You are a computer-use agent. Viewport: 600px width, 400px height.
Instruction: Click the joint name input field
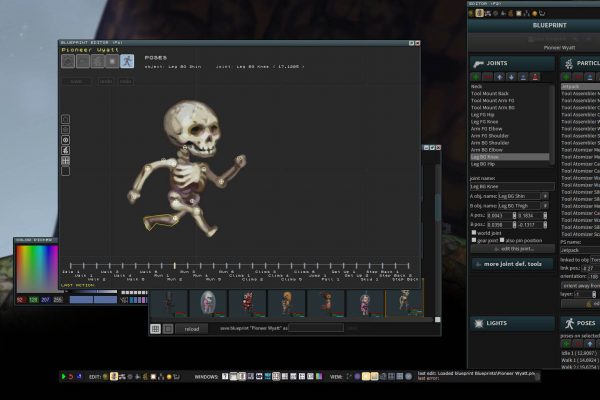[x=512, y=186]
